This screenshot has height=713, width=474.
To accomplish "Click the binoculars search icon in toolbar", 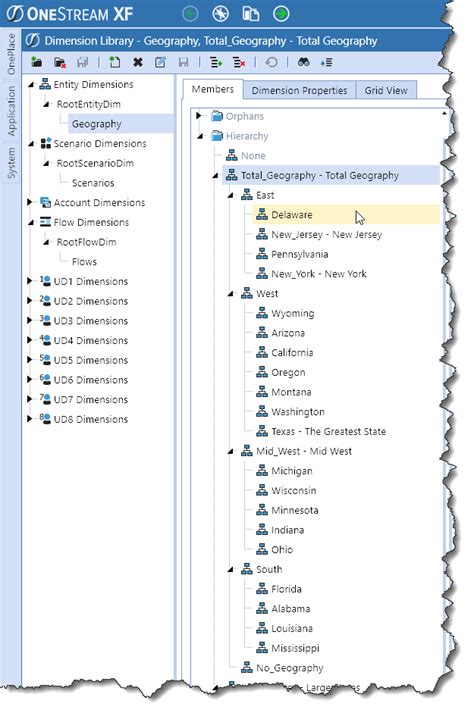I will 303,62.
